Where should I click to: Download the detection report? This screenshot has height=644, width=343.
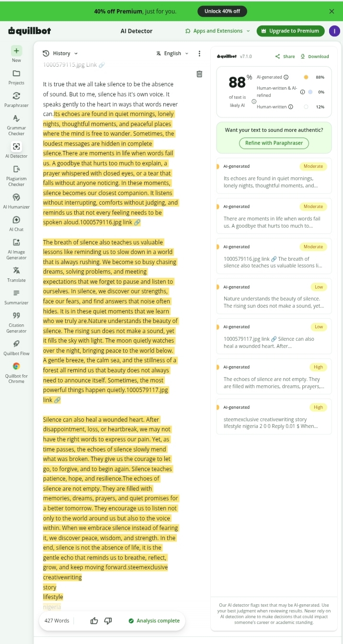(x=315, y=57)
